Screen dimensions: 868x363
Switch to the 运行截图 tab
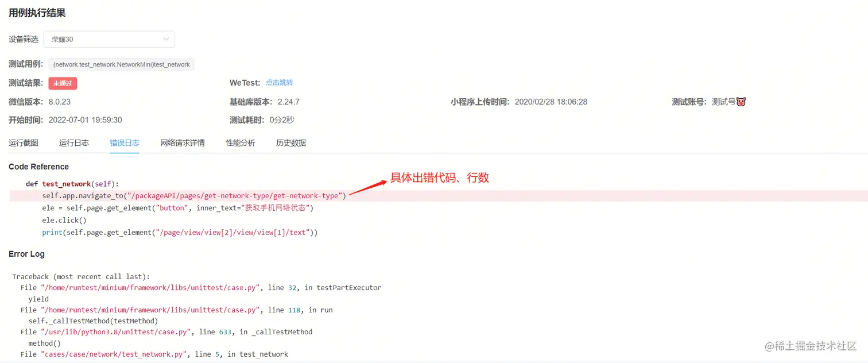tap(24, 143)
